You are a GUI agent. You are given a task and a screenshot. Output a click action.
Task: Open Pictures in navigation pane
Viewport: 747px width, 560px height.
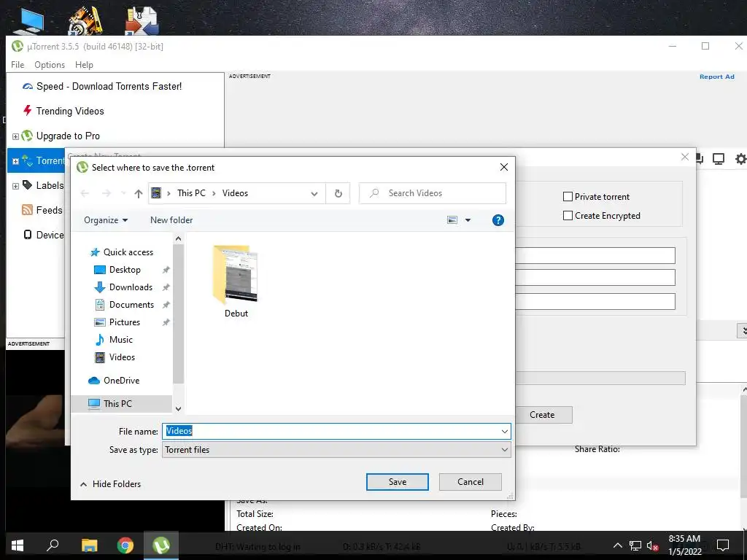[x=124, y=322]
